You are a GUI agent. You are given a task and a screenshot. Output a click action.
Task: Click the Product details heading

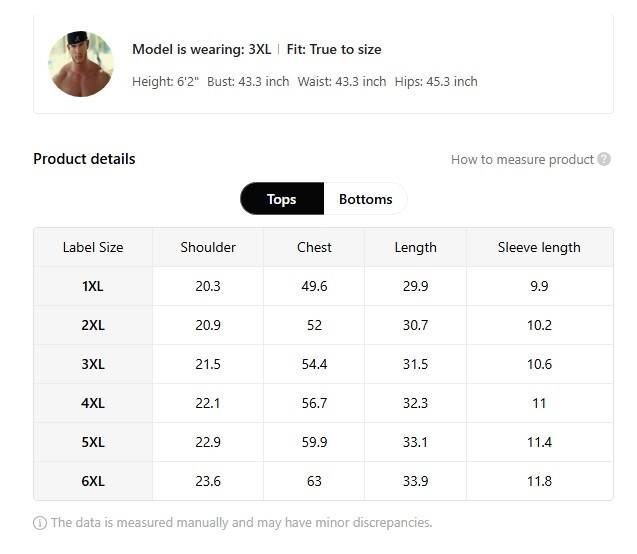point(84,159)
